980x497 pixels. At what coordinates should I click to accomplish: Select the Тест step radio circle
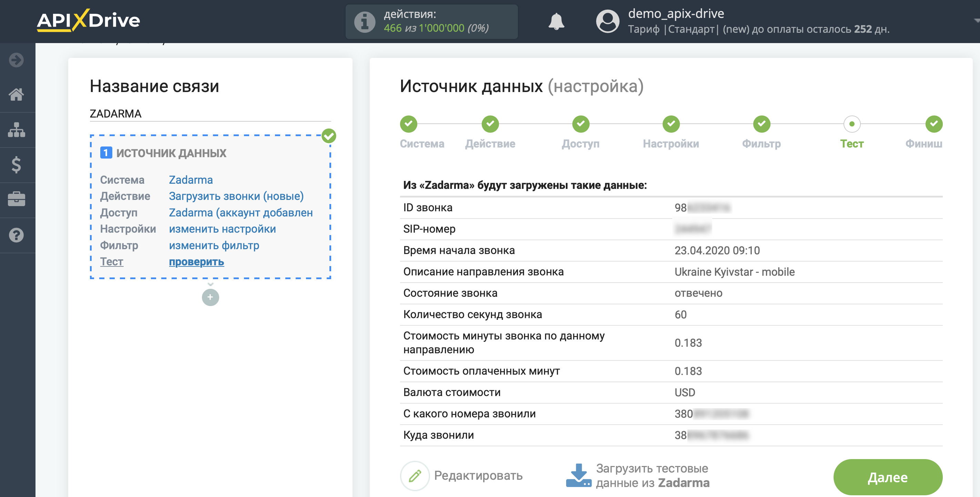coord(852,124)
